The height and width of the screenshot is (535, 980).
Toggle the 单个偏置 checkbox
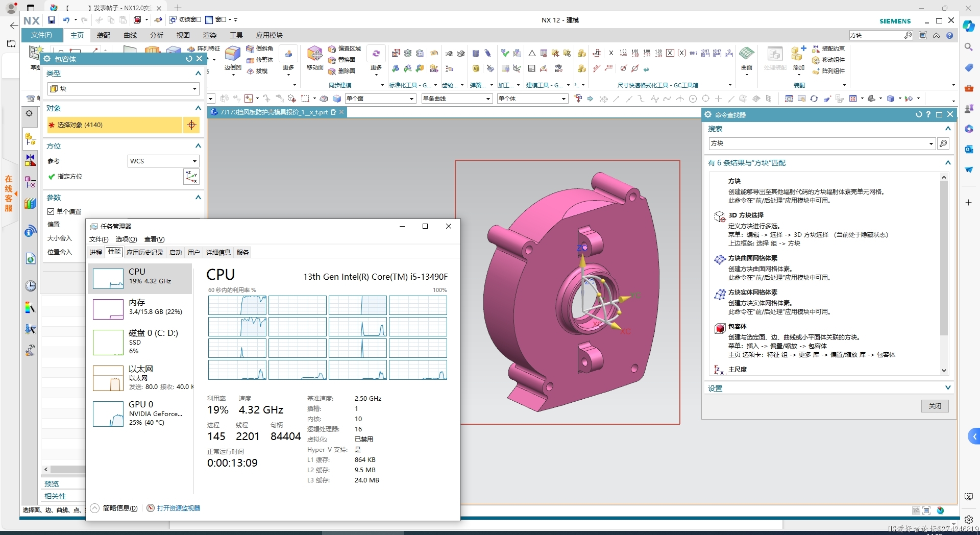click(x=51, y=211)
